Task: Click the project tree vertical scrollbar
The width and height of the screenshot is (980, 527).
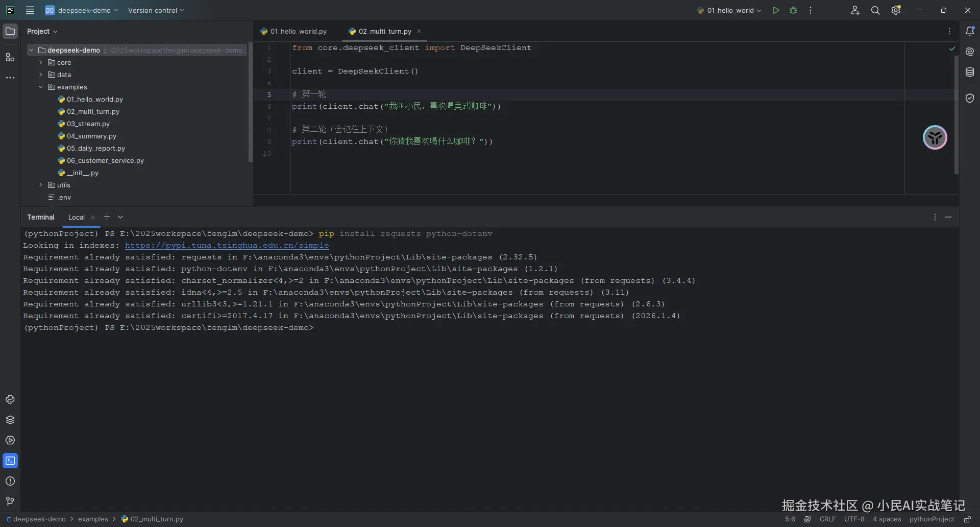Action: pos(250,102)
